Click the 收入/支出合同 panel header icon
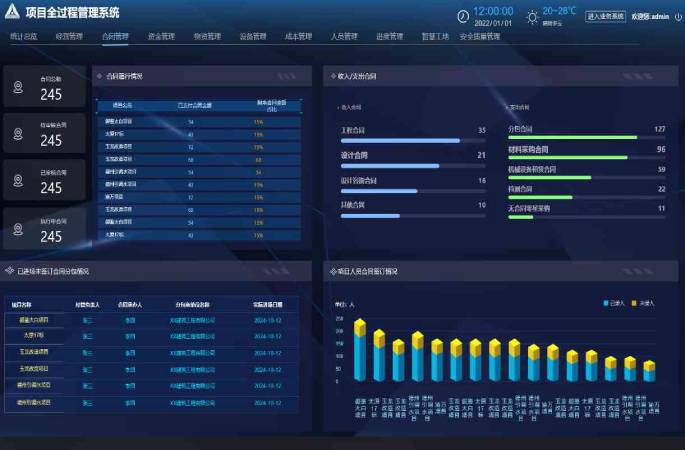 tap(332, 76)
